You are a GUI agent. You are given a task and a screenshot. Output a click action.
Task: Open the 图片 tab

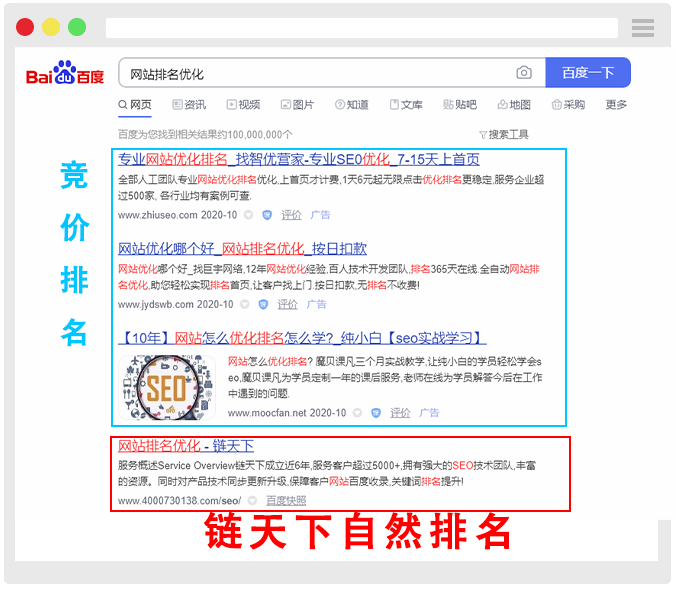tap(297, 105)
